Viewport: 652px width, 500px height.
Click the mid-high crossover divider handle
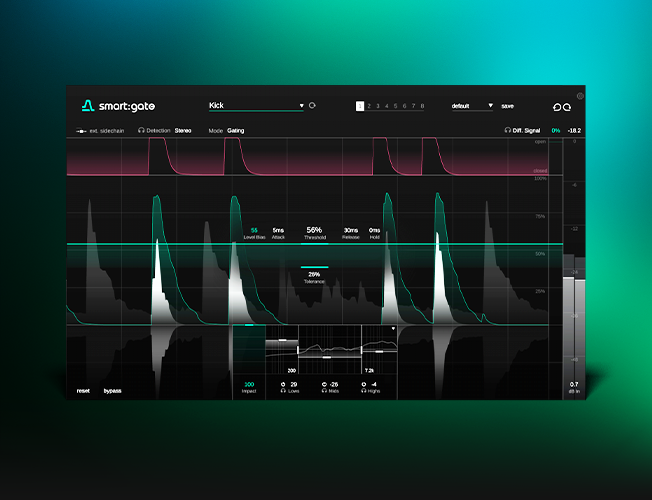[x=361, y=350]
